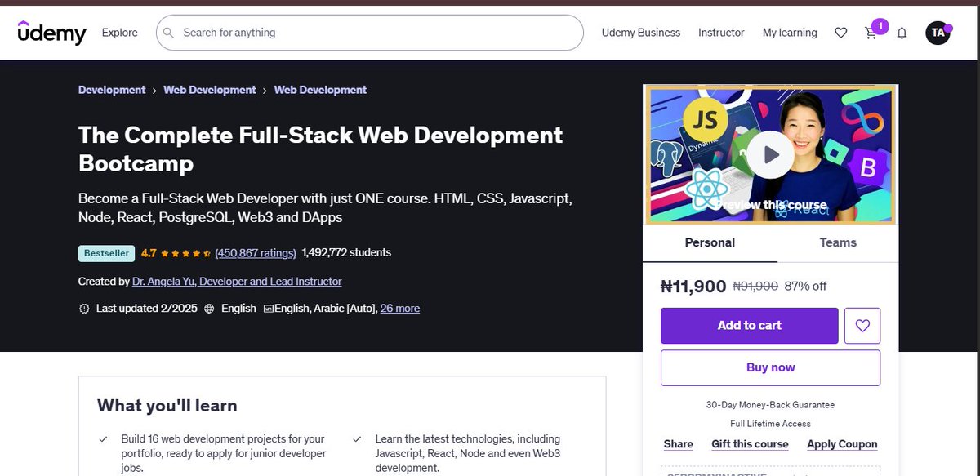Click the 87% off text
Screen dimensions: 980x476
coord(805,286)
